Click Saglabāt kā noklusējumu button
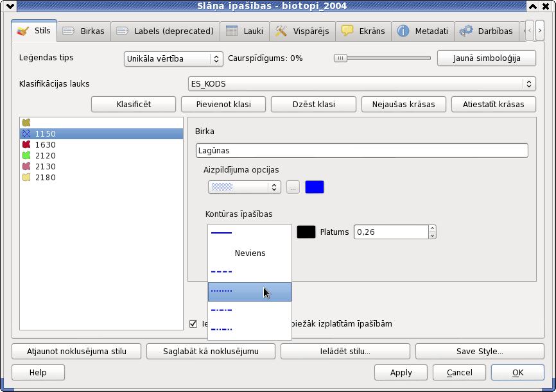The height and width of the screenshot is (392, 556). pos(211,351)
